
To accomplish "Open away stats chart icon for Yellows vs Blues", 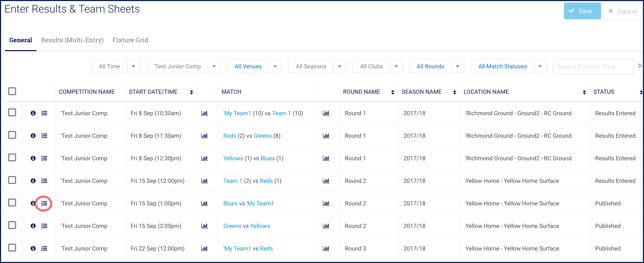I will tap(326, 158).
